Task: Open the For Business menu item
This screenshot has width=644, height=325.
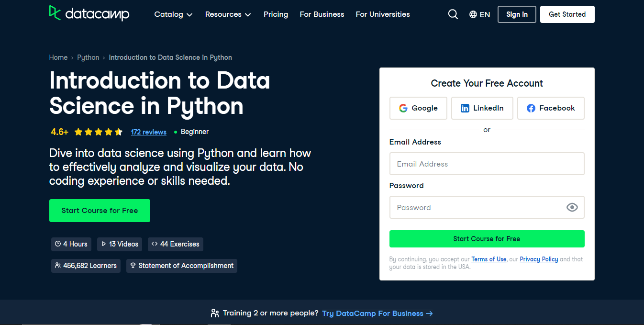Action: [322, 14]
